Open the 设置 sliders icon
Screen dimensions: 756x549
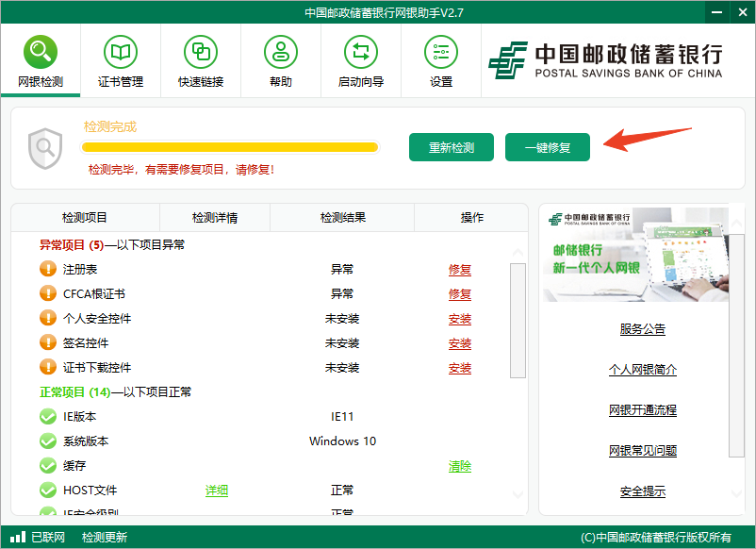[440, 52]
